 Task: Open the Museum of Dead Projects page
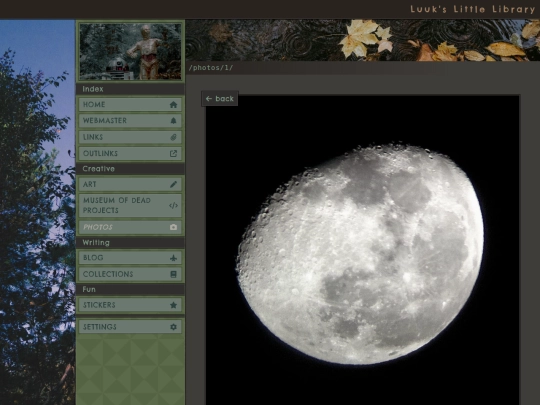click(130, 206)
